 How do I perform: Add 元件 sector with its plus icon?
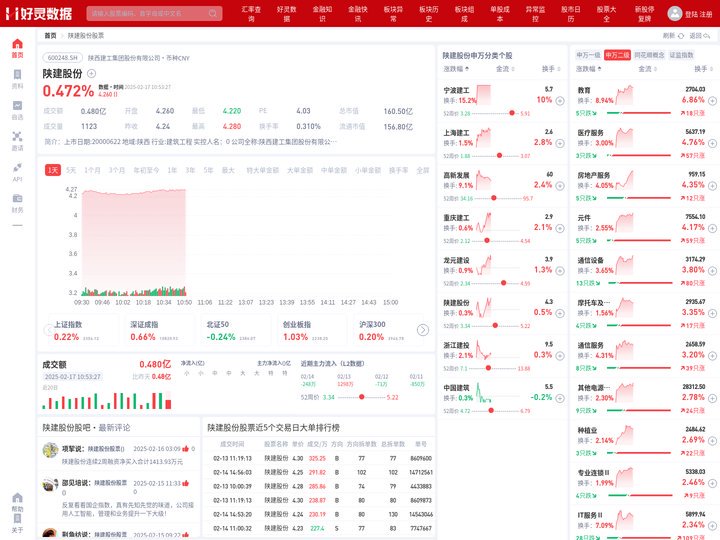(x=712, y=228)
